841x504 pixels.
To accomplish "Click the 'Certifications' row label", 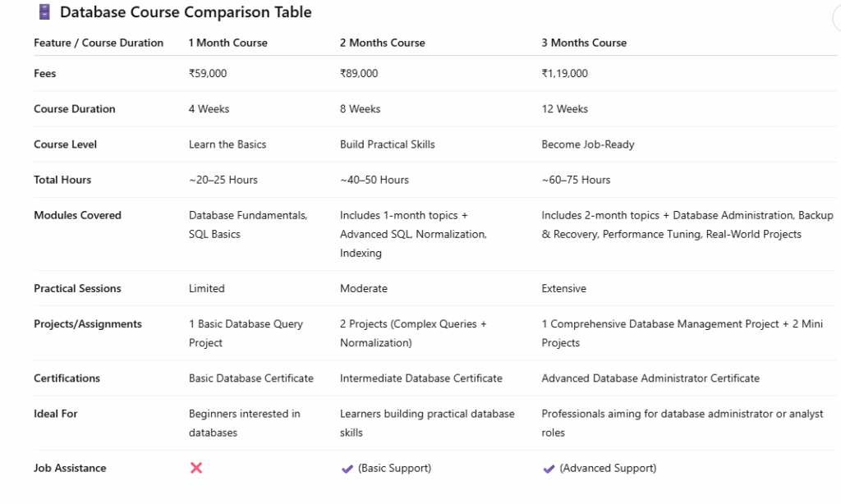I will [x=67, y=378].
